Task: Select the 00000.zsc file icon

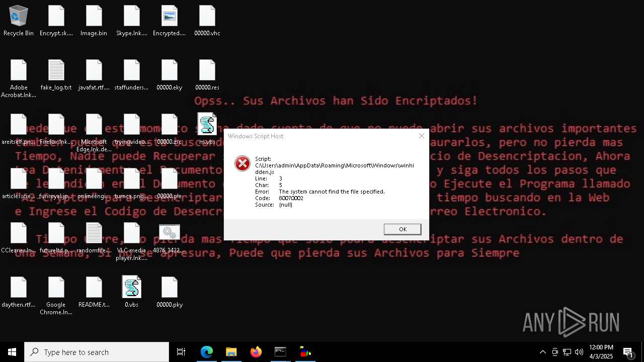Action: click(x=170, y=130)
